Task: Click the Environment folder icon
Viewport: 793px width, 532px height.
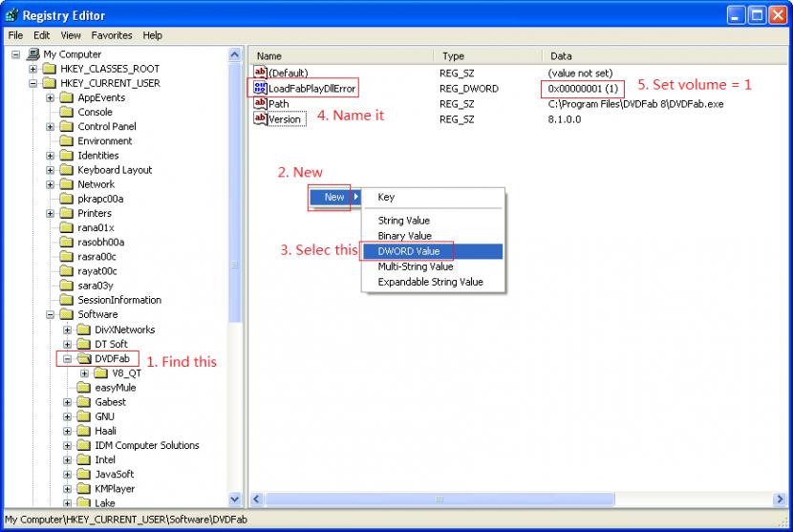Action: click(x=67, y=140)
